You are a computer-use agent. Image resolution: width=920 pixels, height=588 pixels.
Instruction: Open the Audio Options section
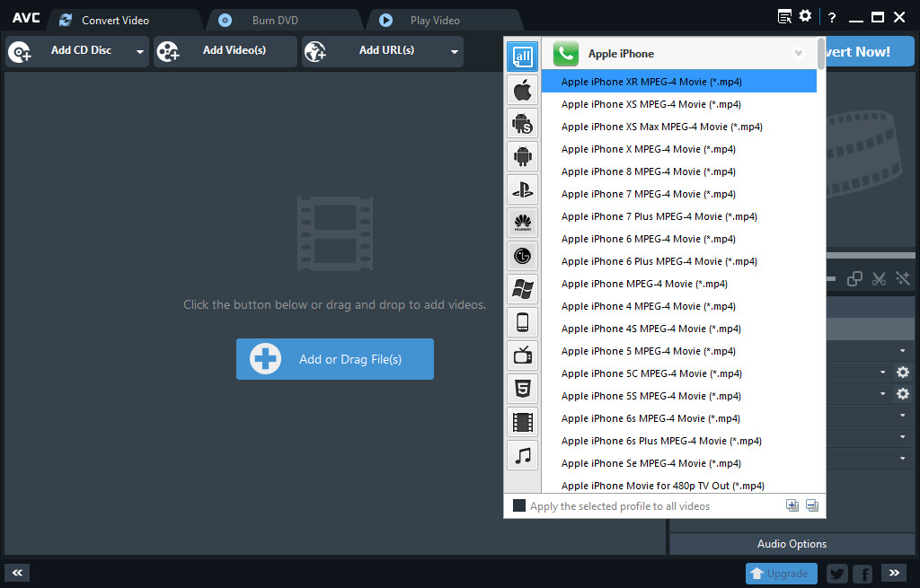click(x=792, y=543)
